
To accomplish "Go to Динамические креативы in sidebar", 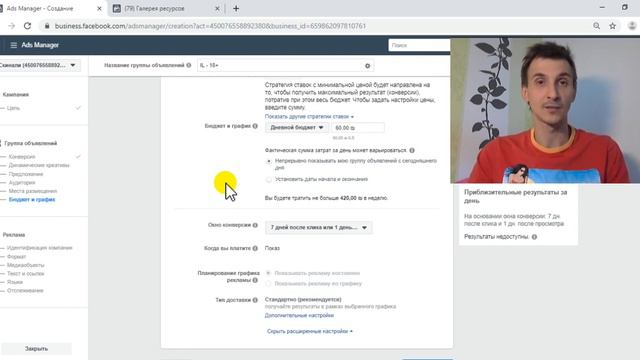I will tap(39, 165).
